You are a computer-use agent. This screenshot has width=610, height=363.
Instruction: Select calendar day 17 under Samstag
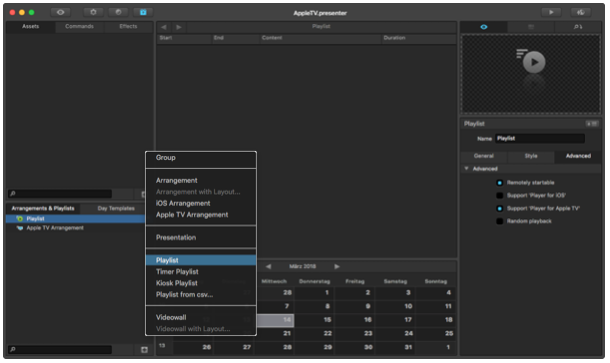coord(395,320)
